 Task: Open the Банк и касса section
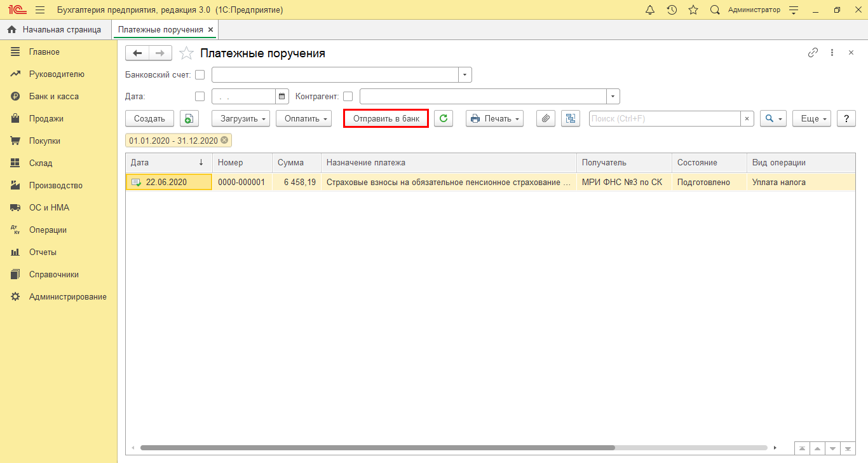53,96
